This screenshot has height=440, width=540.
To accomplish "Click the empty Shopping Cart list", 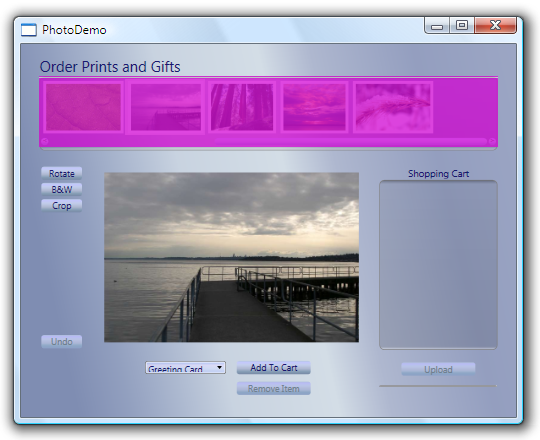I will (438, 265).
